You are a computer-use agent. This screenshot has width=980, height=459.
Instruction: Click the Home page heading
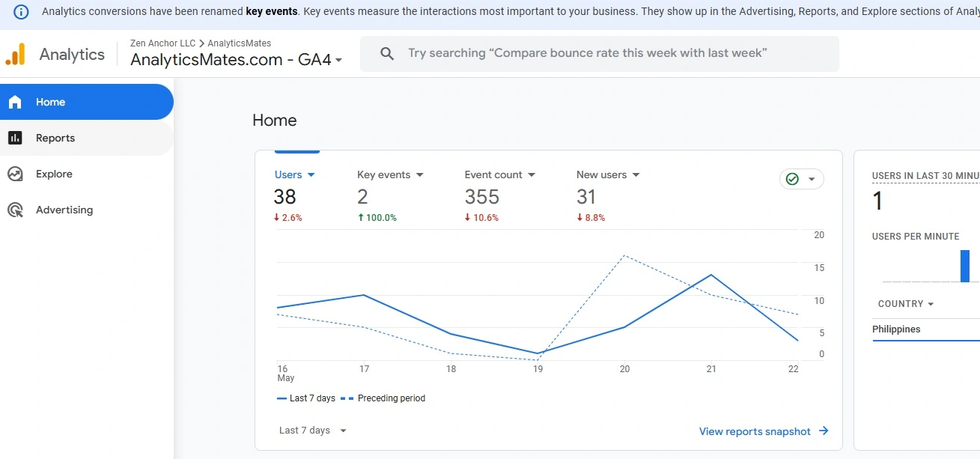click(x=274, y=120)
